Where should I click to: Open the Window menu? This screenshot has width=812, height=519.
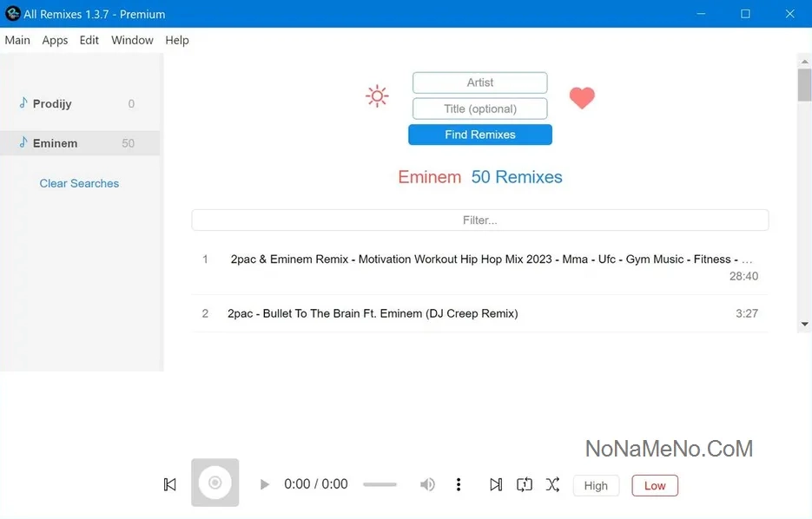(x=132, y=40)
